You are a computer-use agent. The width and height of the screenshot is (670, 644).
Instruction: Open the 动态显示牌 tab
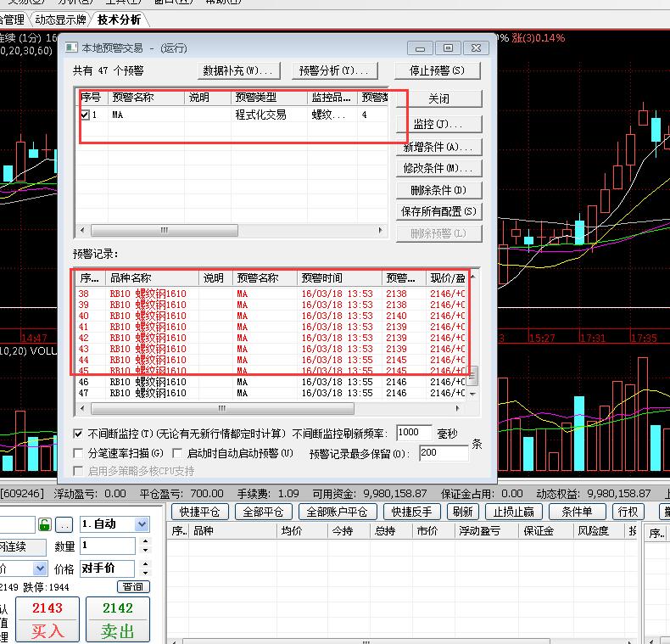tap(60, 20)
